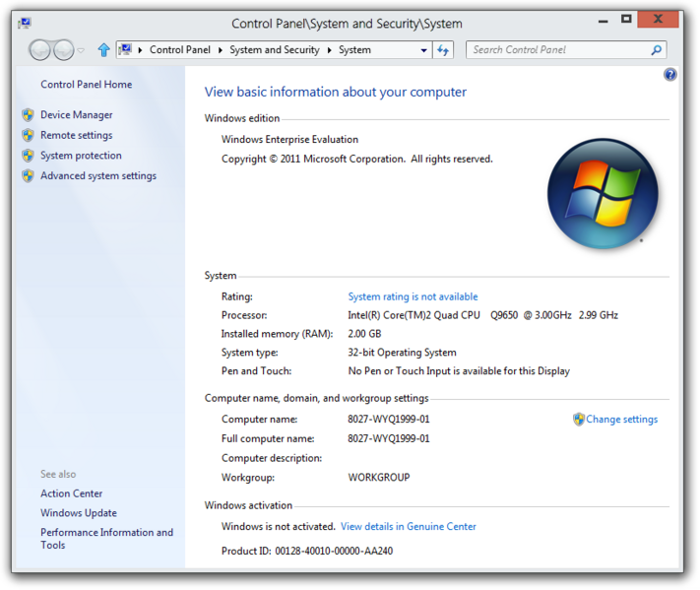Click the magnifier icon in the search box
Image resolution: width=700 pixels, height=590 pixels.
657,50
